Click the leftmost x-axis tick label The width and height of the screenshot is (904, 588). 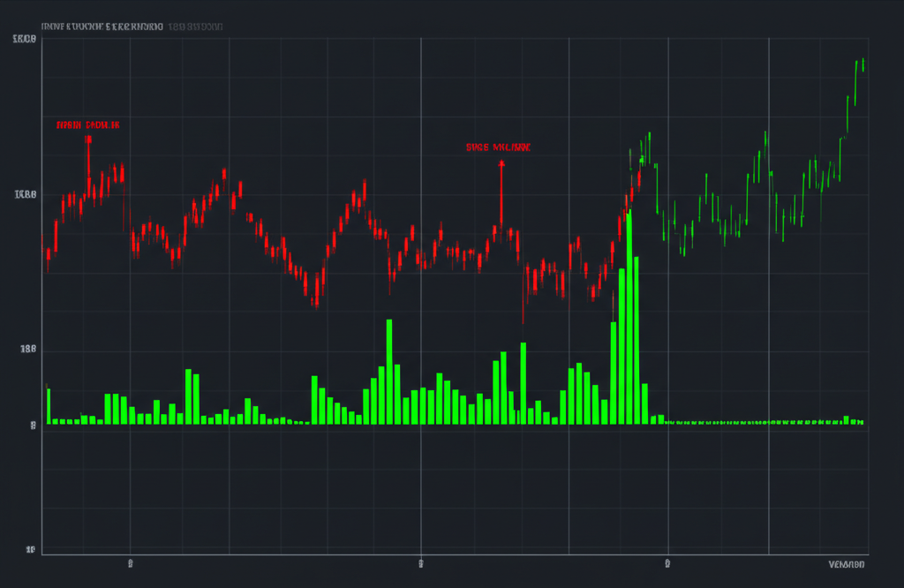(x=130, y=562)
